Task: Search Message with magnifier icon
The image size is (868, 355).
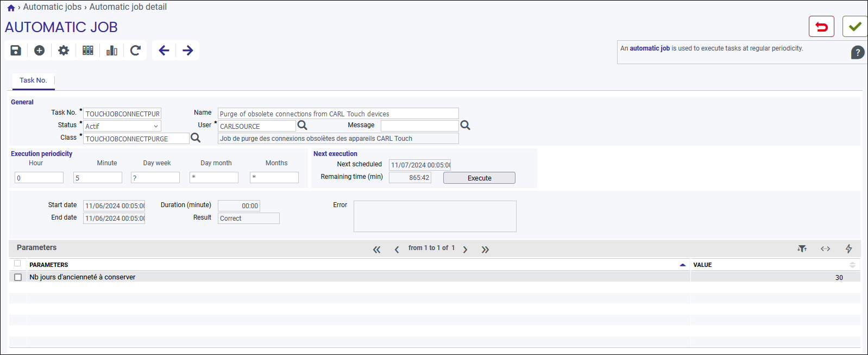Action: [466, 126]
